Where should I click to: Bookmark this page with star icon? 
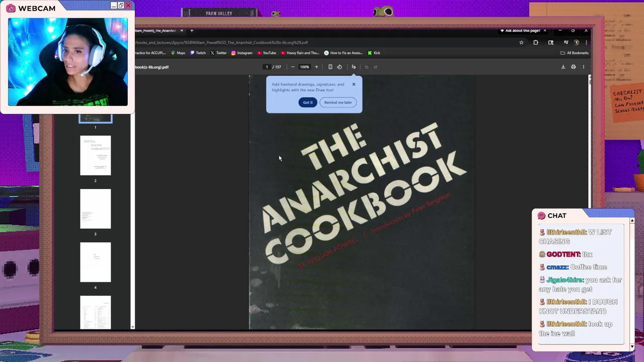[521, 43]
